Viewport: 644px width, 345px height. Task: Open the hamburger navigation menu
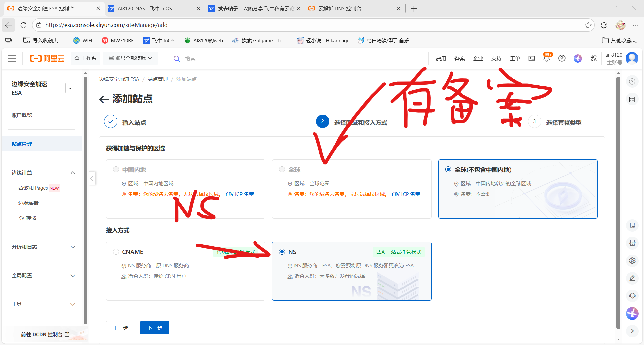(12, 58)
